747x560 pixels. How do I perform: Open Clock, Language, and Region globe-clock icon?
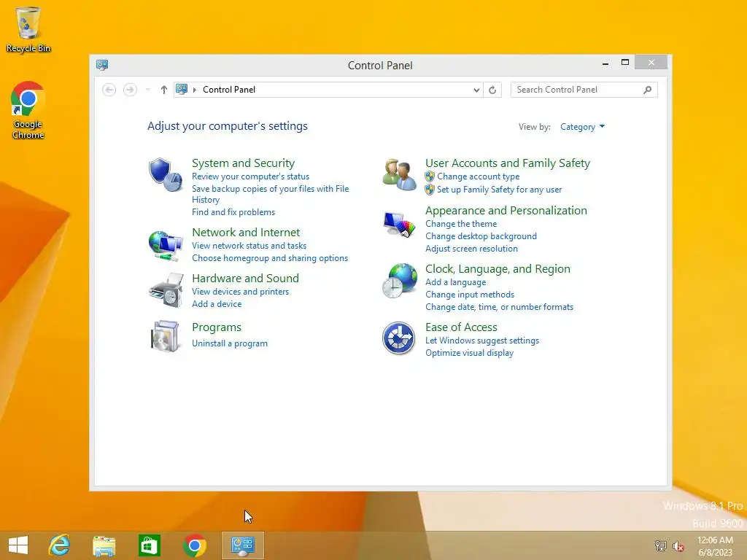(399, 281)
